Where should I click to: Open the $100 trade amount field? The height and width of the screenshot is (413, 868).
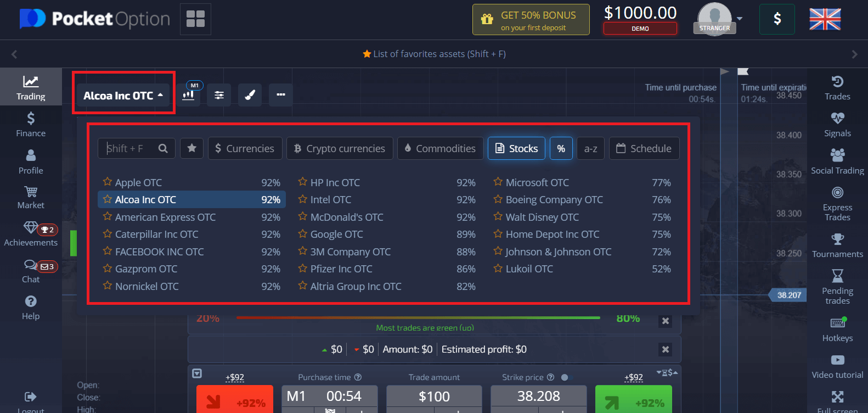click(x=434, y=396)
